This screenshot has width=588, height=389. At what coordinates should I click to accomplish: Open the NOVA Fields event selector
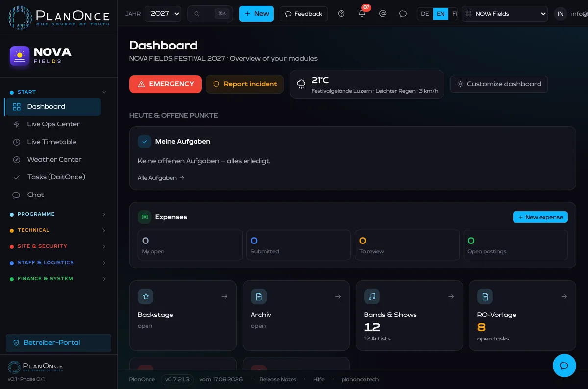point(505,14)
